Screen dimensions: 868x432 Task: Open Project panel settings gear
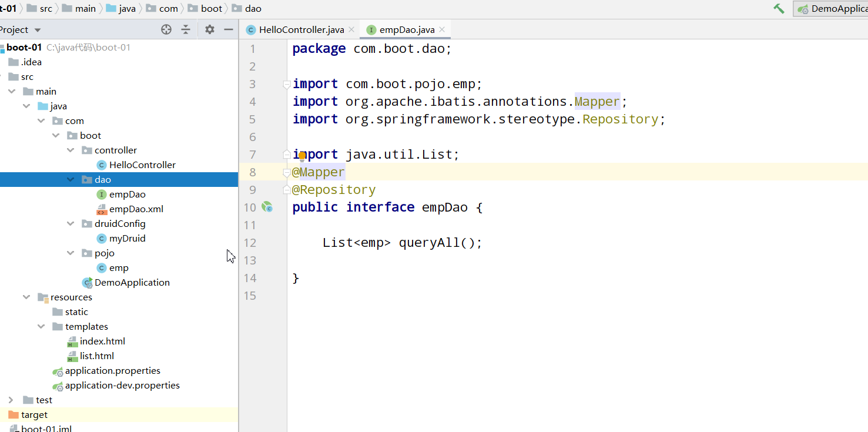point(210,29)
